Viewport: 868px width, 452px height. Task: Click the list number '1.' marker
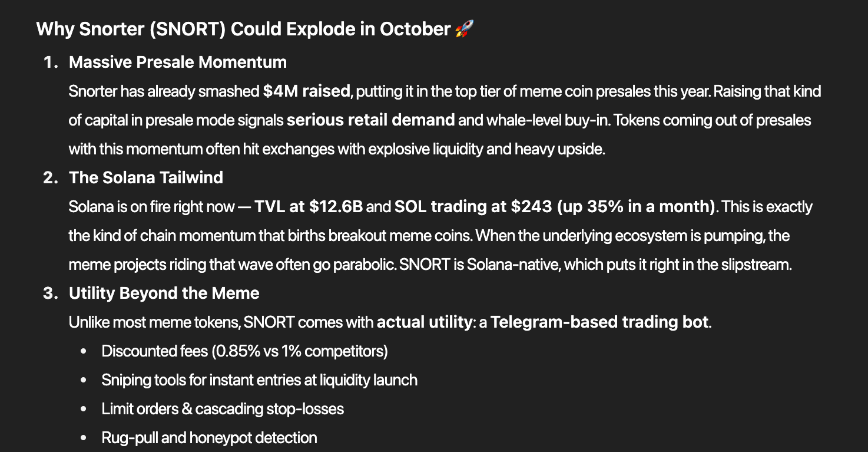pyautogui.click(x=51, y=62)
